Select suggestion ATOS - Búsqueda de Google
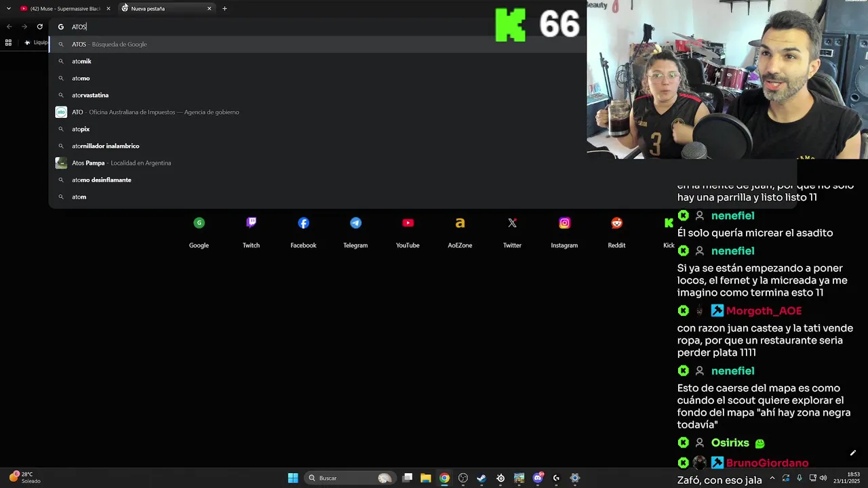 click(317, 44)
